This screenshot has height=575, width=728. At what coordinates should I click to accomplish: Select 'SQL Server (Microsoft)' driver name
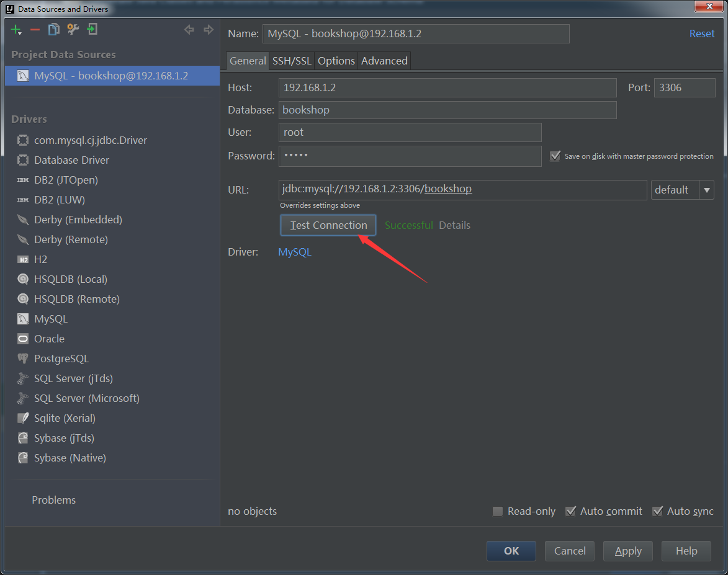87,398
